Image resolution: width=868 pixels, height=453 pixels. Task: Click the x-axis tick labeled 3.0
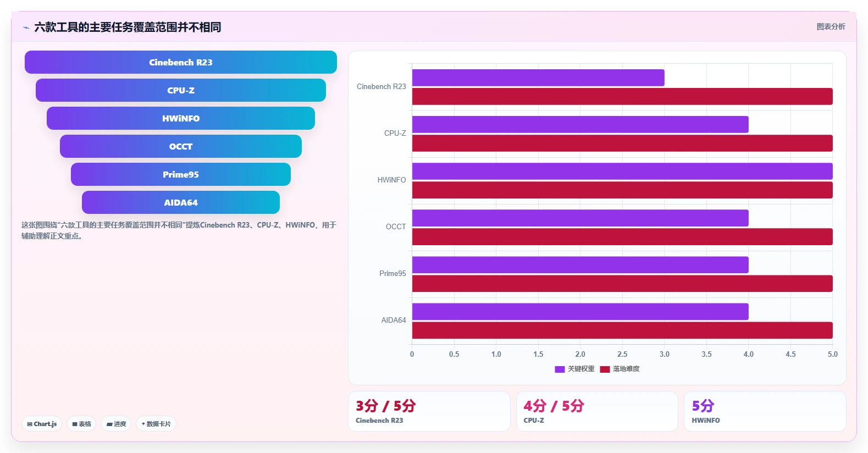point(665,354)
